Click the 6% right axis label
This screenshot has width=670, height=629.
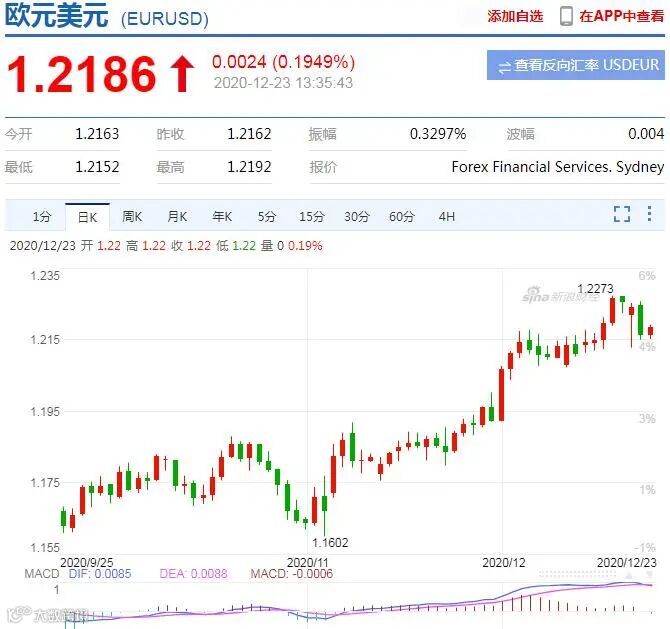[647, 276]
